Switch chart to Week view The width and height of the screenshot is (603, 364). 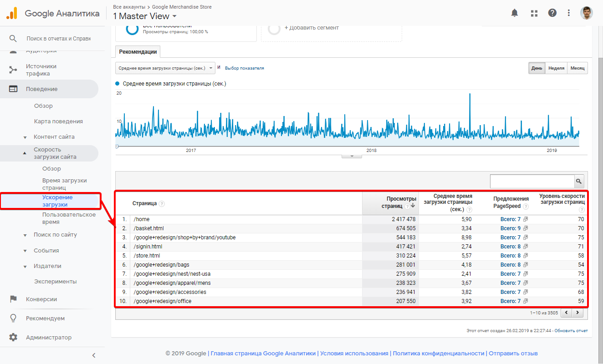click(x=556, y=68)
